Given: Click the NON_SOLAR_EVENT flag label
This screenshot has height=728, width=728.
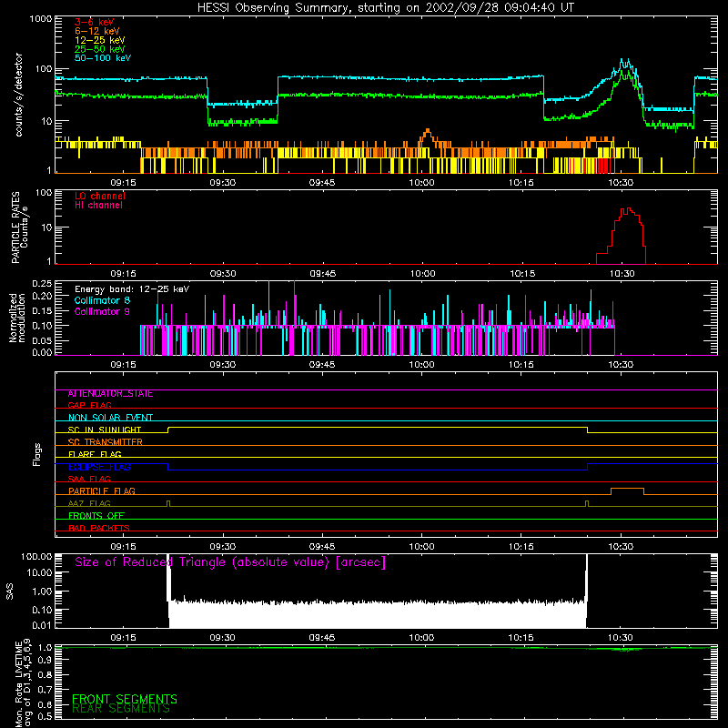Looking at the screenshot, I should tap(110, 418).
